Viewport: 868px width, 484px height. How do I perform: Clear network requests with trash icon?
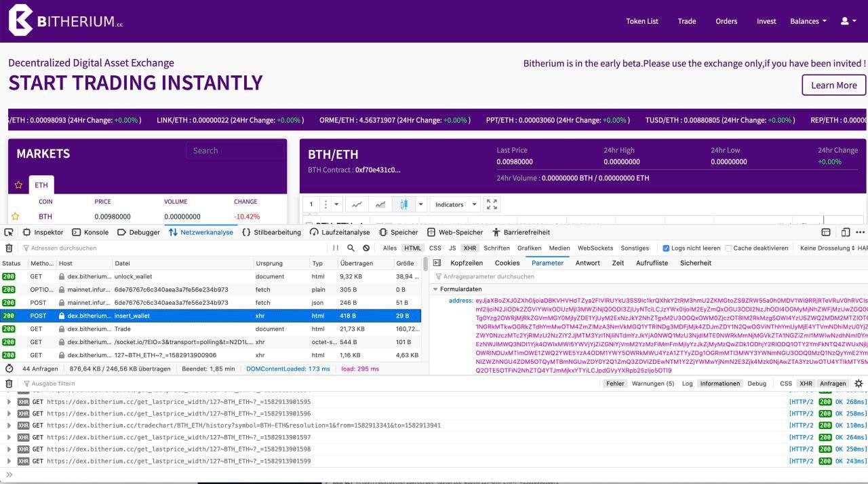click(9, 248)
